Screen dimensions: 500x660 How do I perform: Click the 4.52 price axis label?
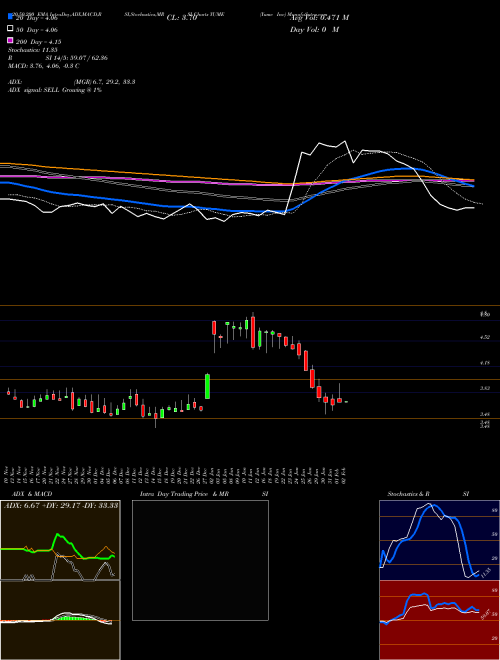485,337
